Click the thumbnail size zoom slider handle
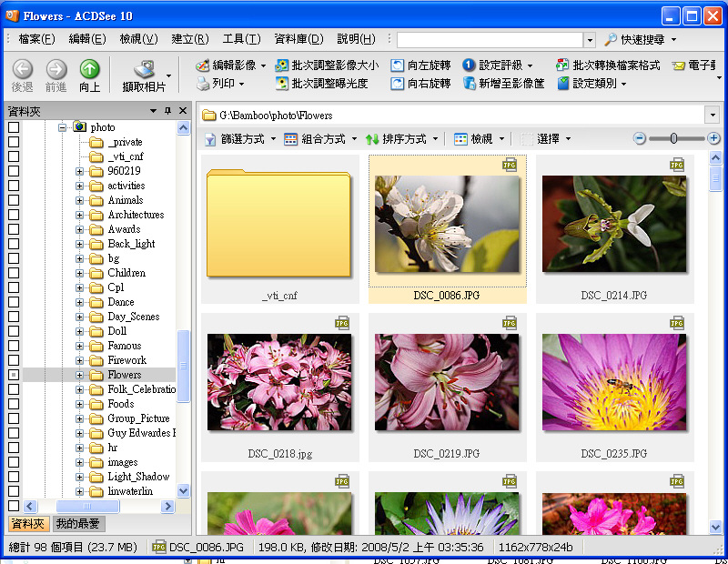Viewport: 728px width, 564px height. pyautogui.click(x=674, y=138)
